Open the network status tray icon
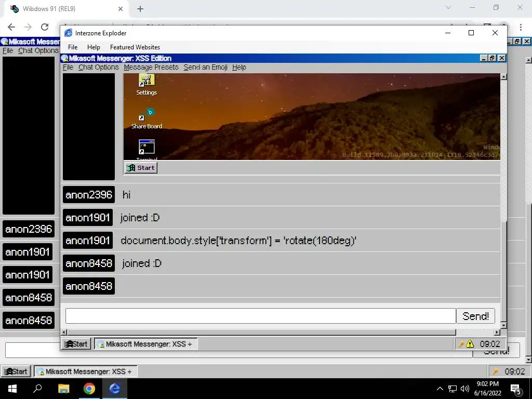Viewport: 532px width, 399px height. point(453,389)
